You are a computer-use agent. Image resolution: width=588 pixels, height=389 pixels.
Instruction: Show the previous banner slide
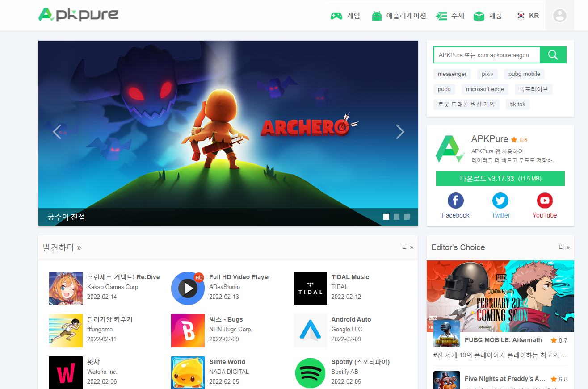[57, 132]
